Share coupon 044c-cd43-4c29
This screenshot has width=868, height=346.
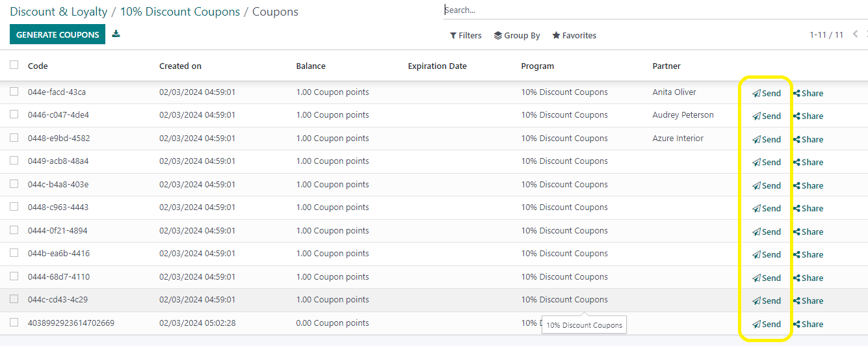[x=808, y=300]
